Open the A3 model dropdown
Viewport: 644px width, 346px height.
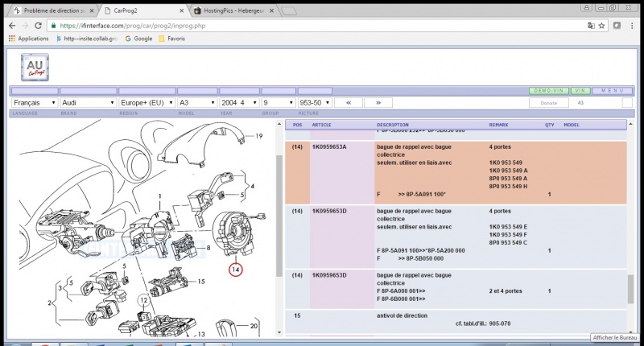point(197,103)
